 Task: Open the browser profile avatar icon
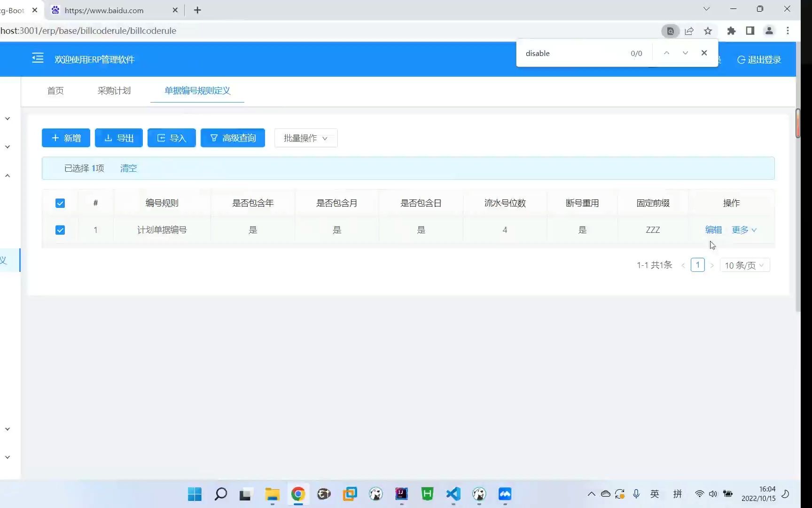pos(769,31)
